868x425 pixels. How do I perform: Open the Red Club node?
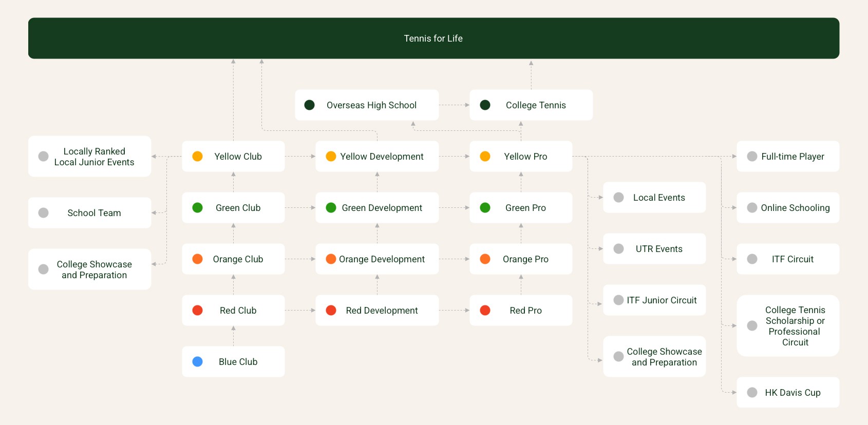[233, 310]
